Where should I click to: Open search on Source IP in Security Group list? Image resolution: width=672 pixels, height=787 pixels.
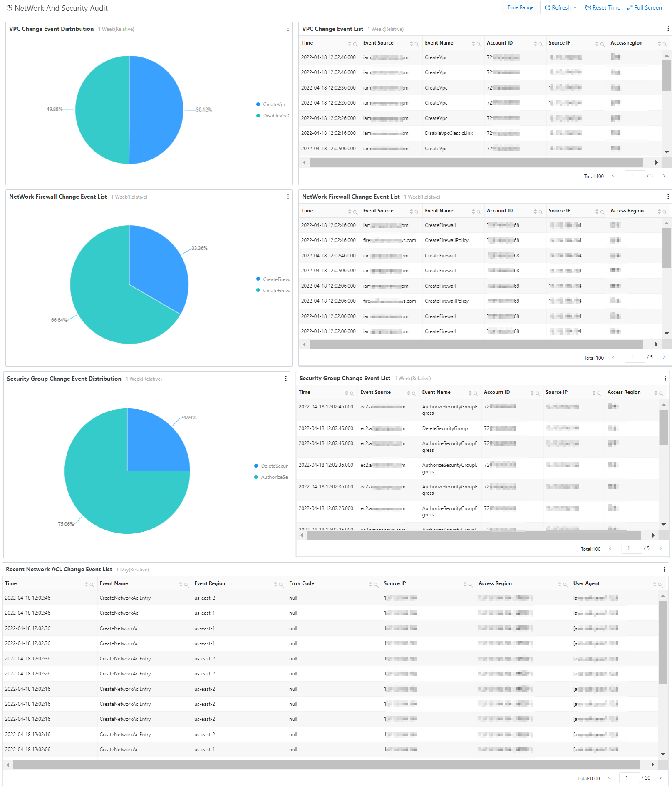[x=599, y=393]
